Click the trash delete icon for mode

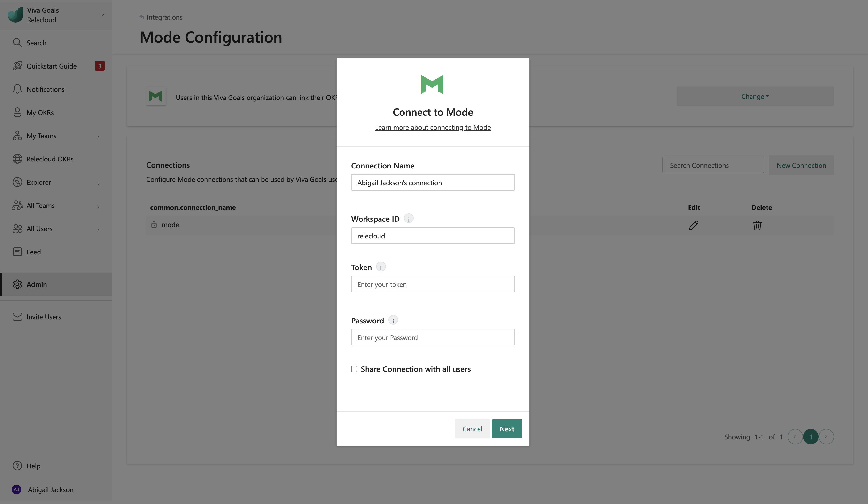(757, 225)
